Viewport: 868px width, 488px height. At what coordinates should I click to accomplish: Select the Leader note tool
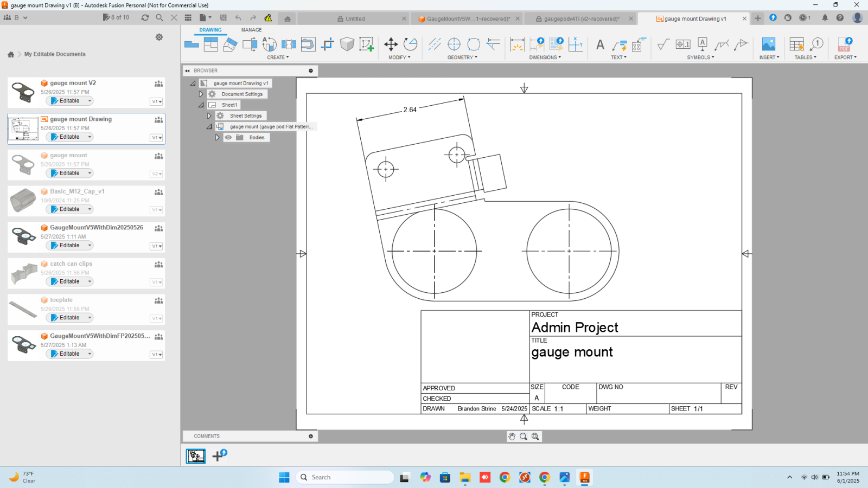[x=620, y=44]
